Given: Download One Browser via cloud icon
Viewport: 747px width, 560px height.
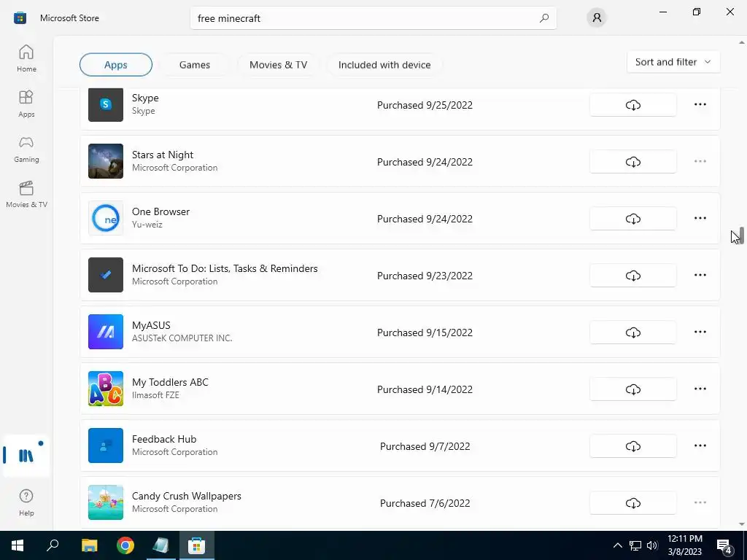Looking at the screenshot, I should (x=632, y=219).
